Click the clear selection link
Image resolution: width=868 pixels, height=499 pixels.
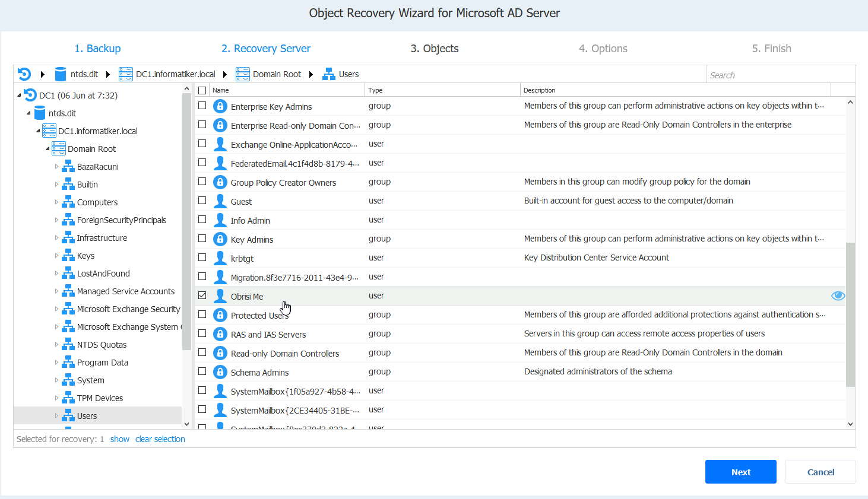[160, 439]
